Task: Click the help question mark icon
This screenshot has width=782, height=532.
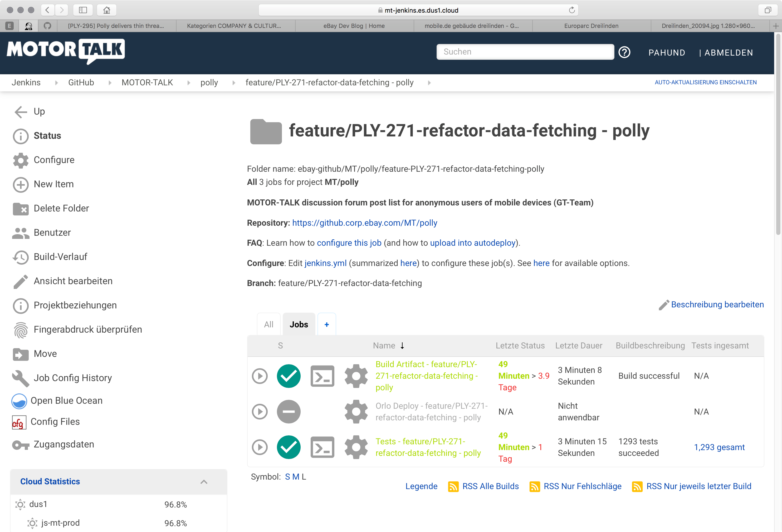Action: [624, 52]
